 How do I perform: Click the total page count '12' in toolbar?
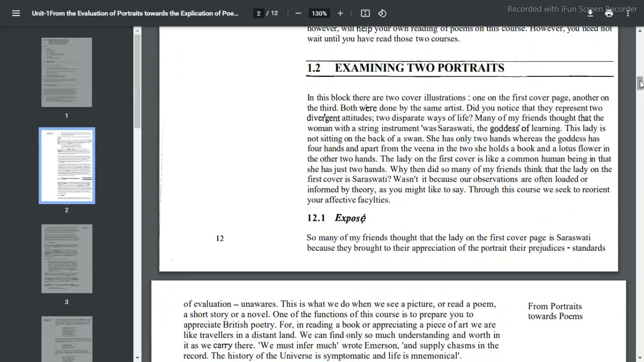(274, 13)
